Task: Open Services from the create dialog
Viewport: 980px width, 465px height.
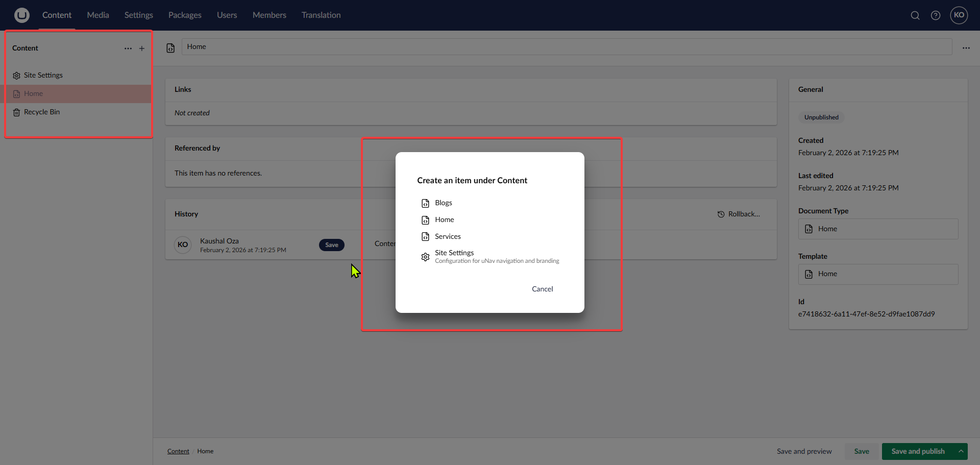Action: (447, 236)
